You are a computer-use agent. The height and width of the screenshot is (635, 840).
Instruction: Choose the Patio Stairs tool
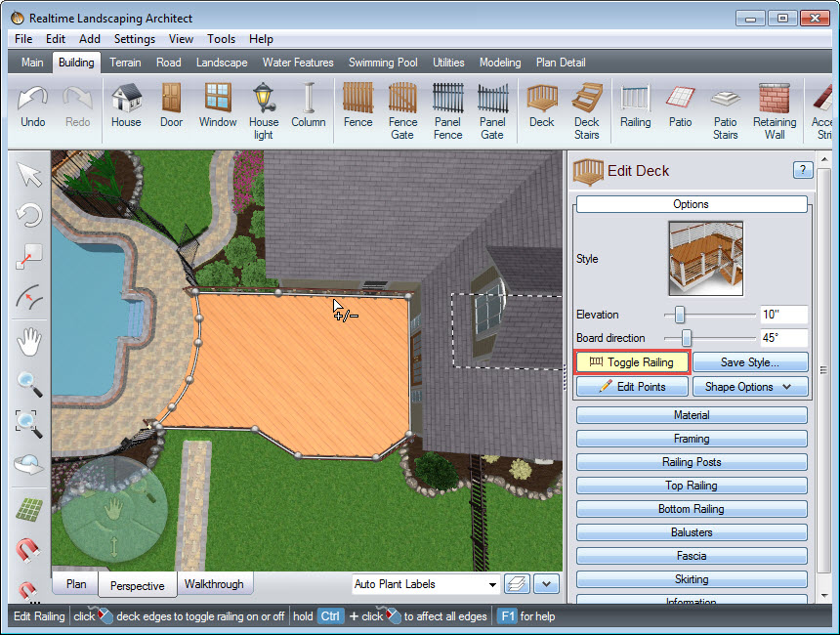click(x=725, y=112)
